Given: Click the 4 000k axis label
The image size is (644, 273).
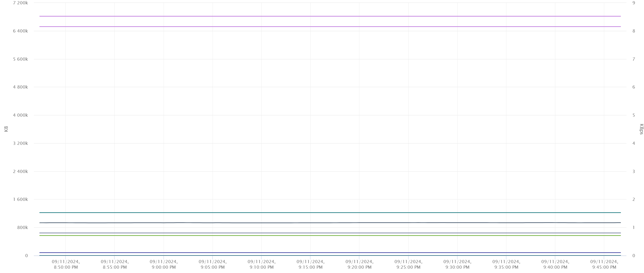Looking at the screenshot, I should (x=20, y=115).
